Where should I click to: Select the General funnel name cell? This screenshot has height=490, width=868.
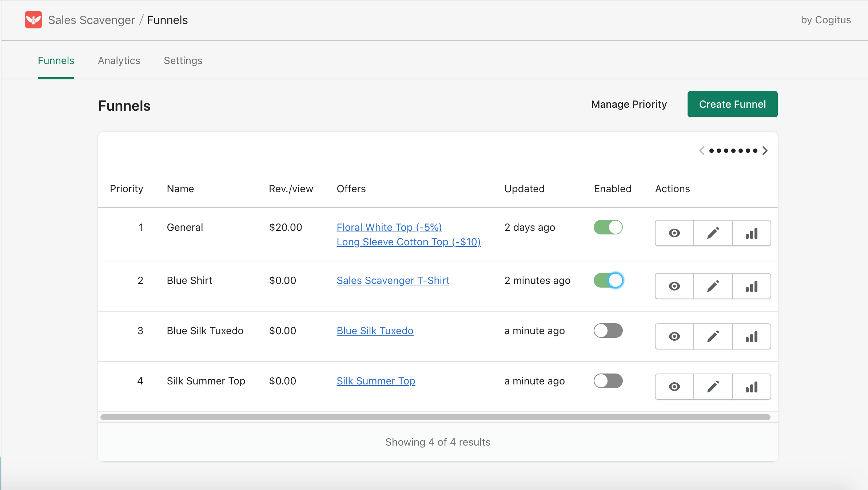pyautogui.click(x=185, y=227)
